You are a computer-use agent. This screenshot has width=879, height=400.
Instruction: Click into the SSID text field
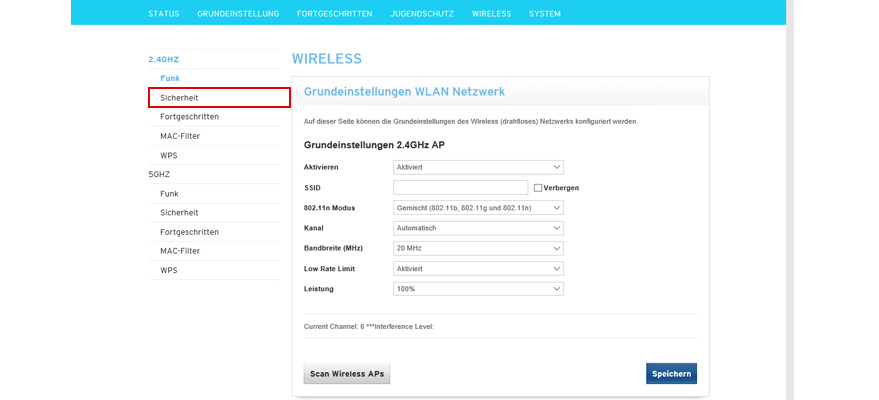(x=460, y=188)
